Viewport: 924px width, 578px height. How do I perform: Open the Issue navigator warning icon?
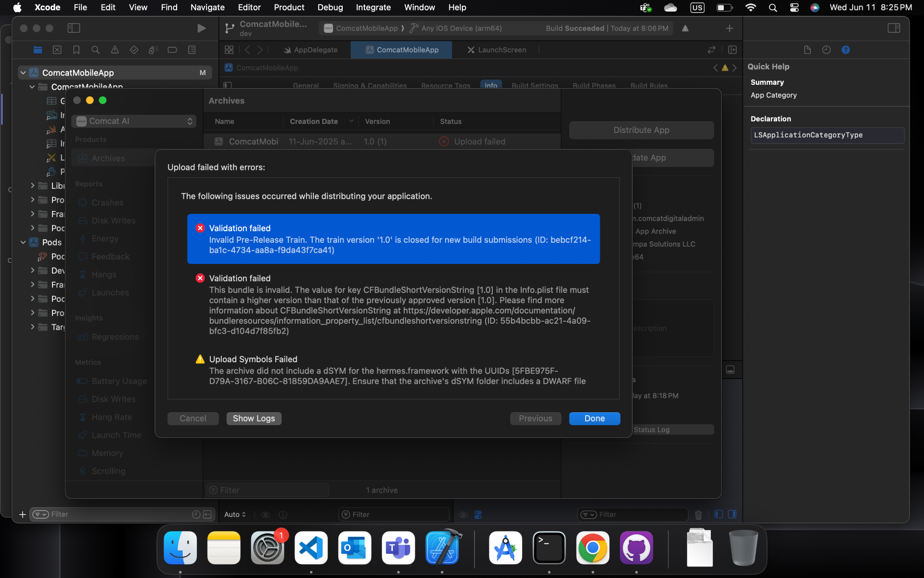click(115, 50)
